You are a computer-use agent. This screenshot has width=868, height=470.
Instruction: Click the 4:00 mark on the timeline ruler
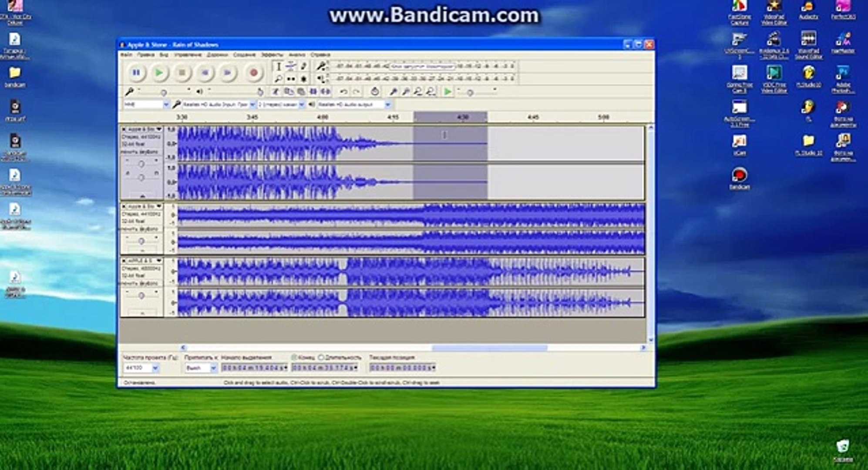(x=323, y=117)
